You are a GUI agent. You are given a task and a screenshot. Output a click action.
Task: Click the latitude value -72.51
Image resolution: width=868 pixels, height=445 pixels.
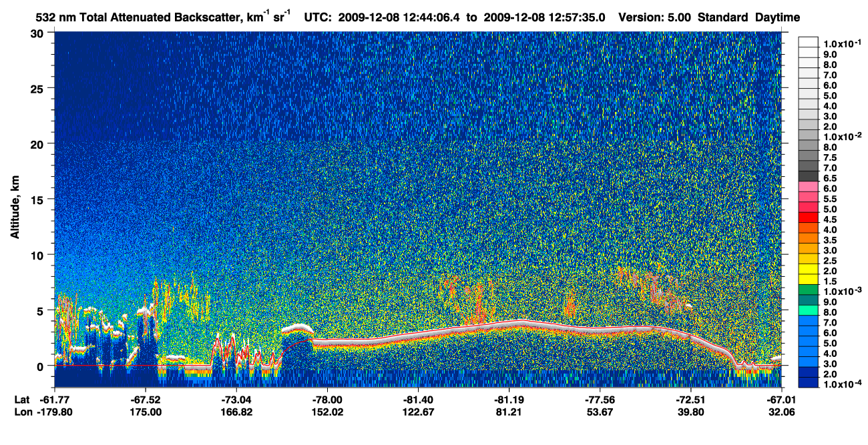point(690,400)
